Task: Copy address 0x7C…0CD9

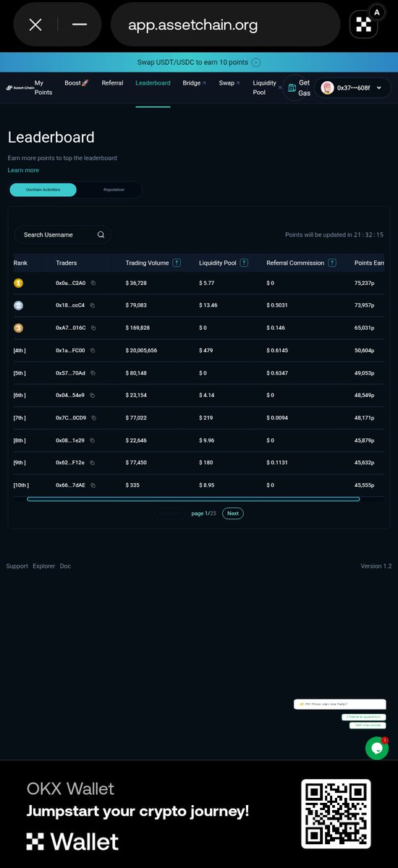Action: 93,417
